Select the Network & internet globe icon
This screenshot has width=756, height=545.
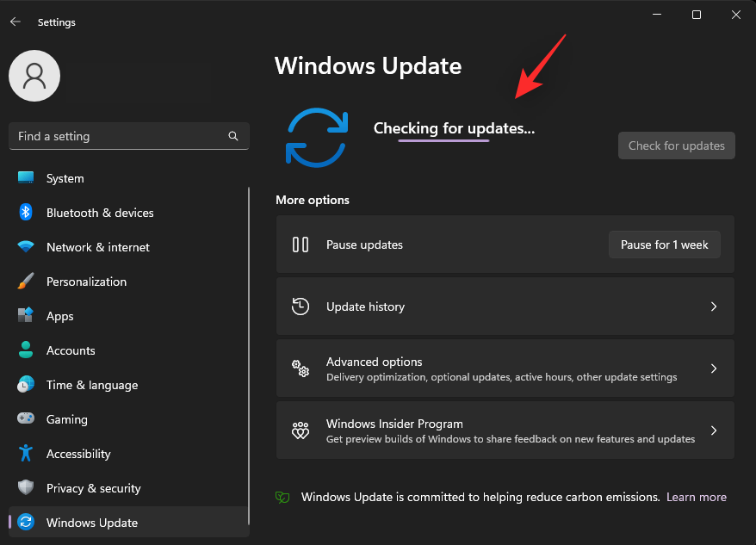point(24,247)
